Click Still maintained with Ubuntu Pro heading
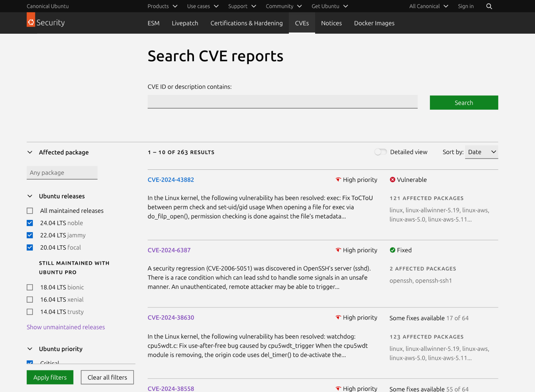The width and height of the screenshot is (535, 392). click(74, 268)
